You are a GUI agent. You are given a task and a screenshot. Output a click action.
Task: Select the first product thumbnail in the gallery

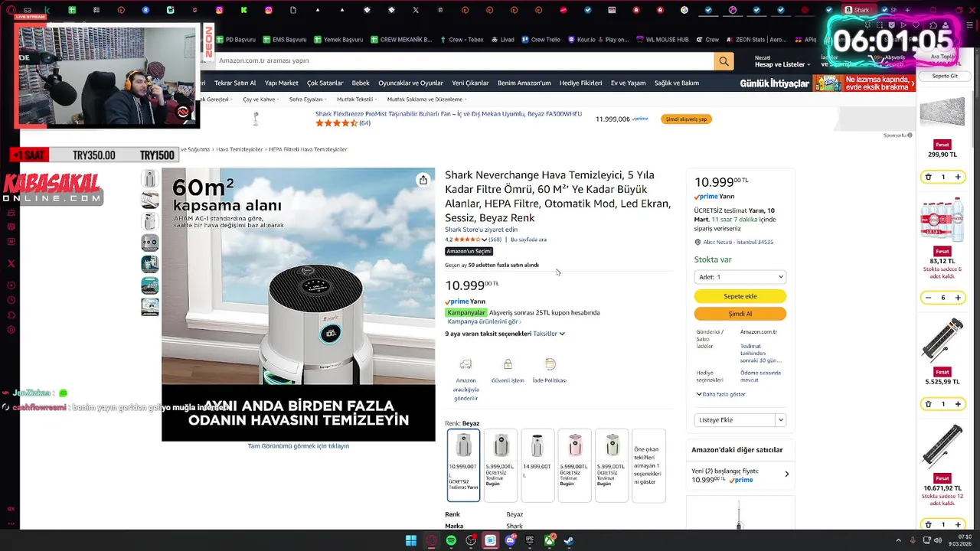pos(150,178)
